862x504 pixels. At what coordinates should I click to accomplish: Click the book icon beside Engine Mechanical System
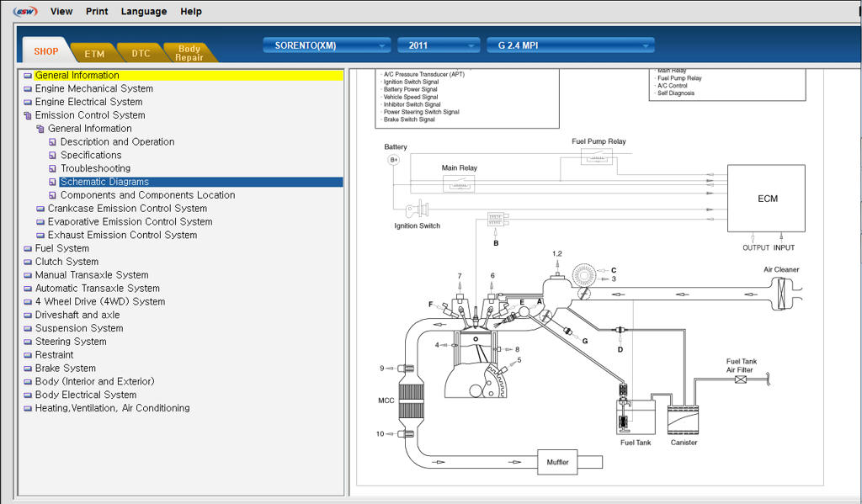(28, 89)
